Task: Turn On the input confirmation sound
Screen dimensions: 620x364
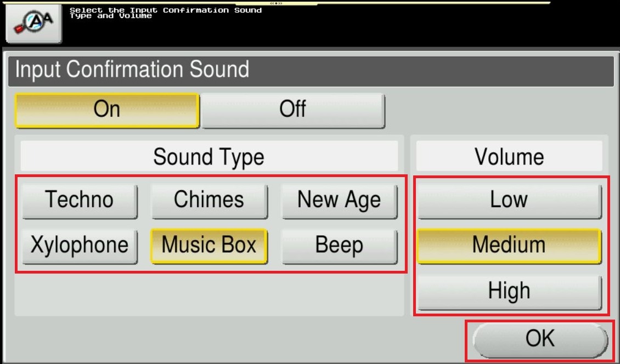Action: 106,110
